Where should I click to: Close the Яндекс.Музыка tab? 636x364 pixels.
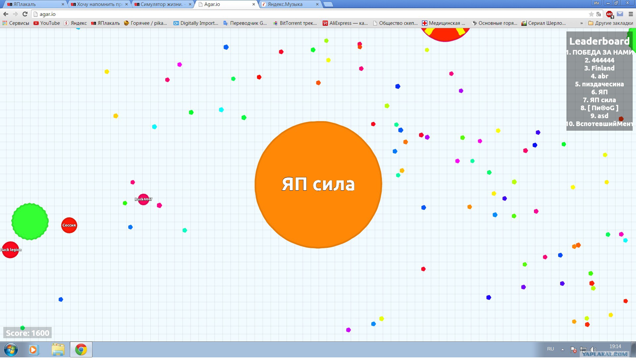pyautogui.click(x=317, y=4)
